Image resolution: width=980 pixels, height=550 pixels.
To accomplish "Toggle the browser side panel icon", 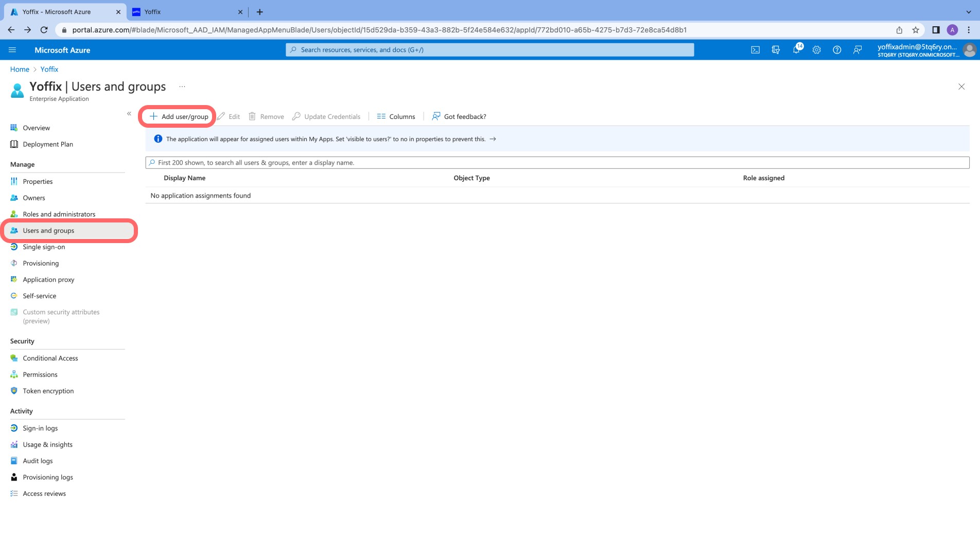I will pyautogui.click(x=936, y=30).
